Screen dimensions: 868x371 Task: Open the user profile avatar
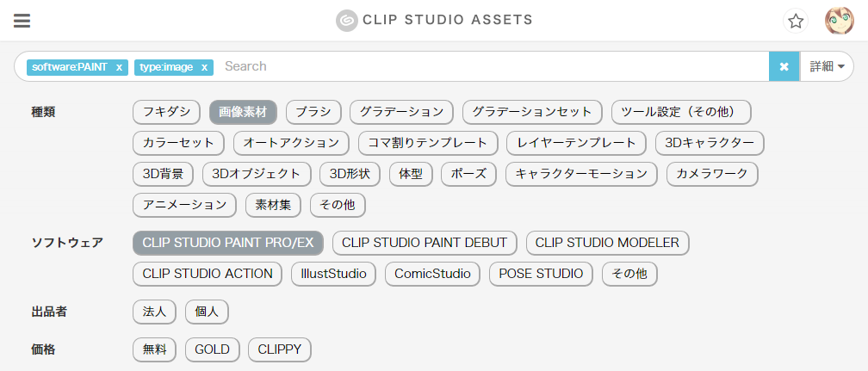pos(839,21)
